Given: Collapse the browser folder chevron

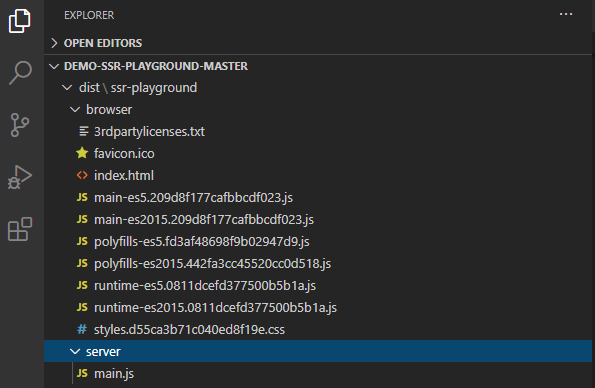Looking at the screenshot, I should (75, 110).
